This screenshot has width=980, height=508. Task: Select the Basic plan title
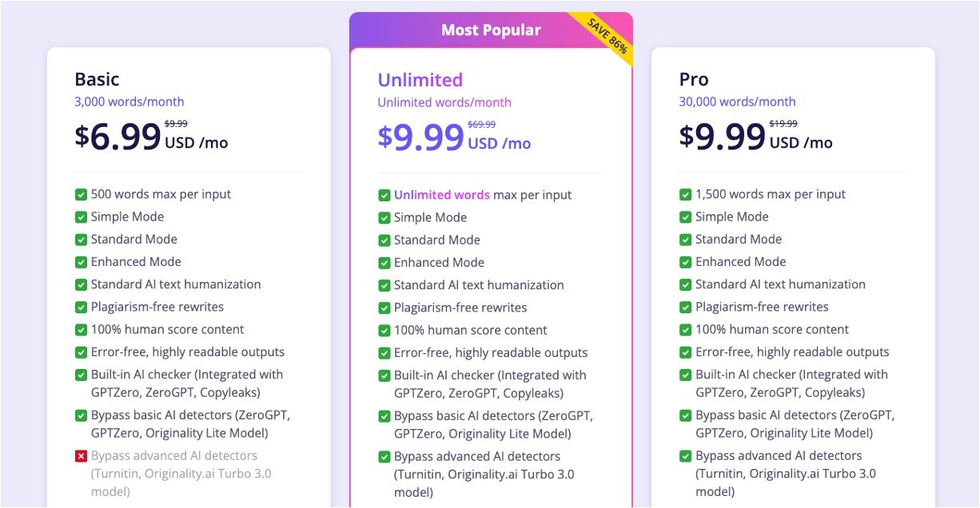pyautogui.click(x=97, y=79)
